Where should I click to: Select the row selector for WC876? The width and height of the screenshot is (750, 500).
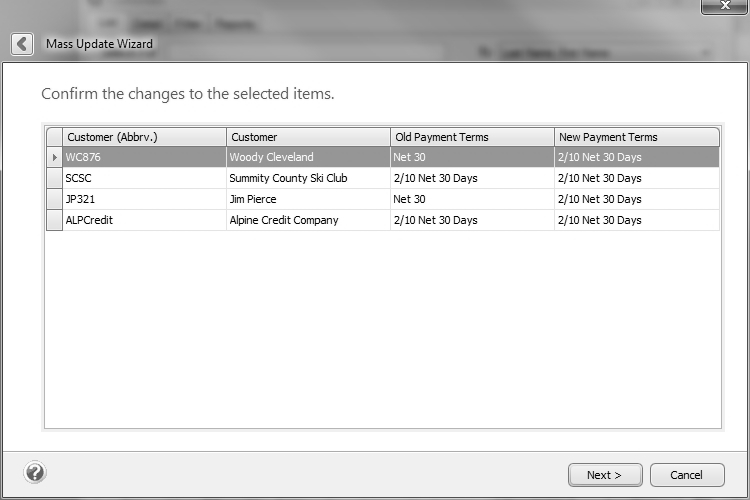coord(54,157)
